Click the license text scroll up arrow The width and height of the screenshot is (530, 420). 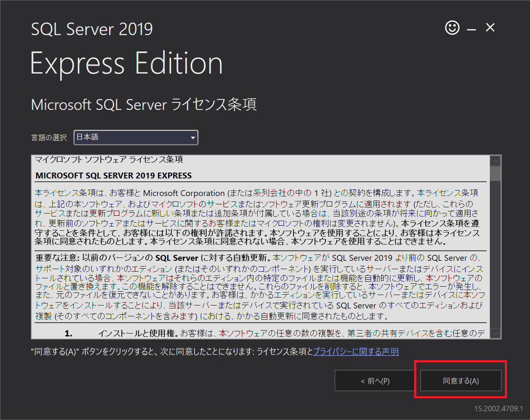pos(496,161)
